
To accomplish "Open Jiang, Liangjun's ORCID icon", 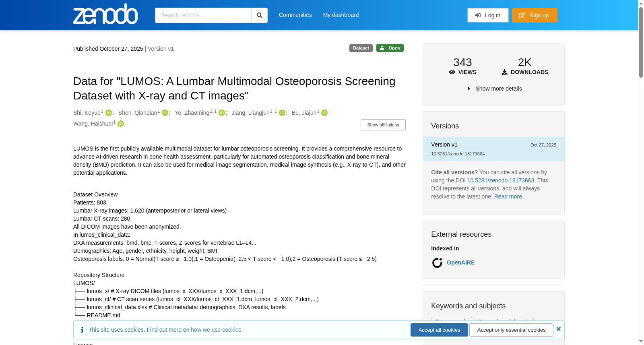I will (282, 113).
